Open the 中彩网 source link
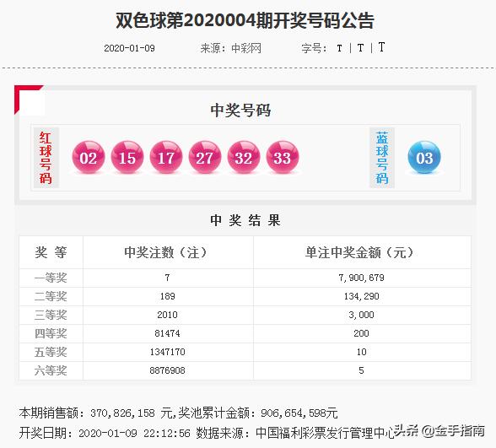The width and height of the screenshot is (496, 448). [x=246, y=48]
